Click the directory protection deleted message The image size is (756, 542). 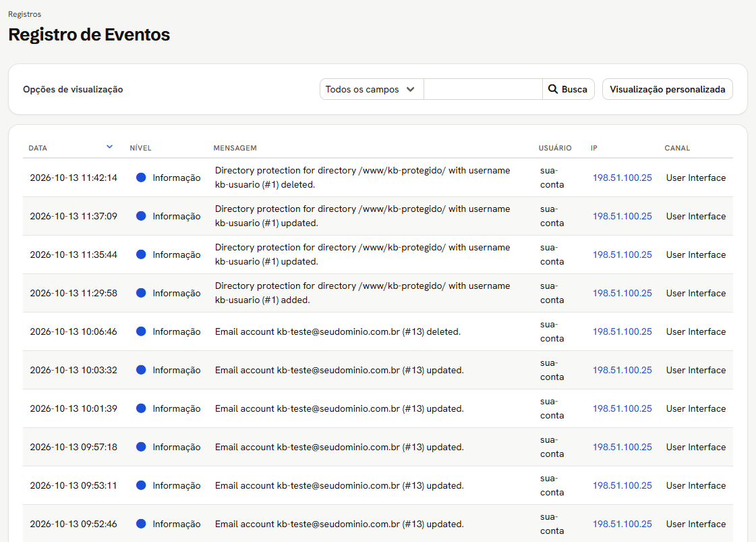coord(362,178)
